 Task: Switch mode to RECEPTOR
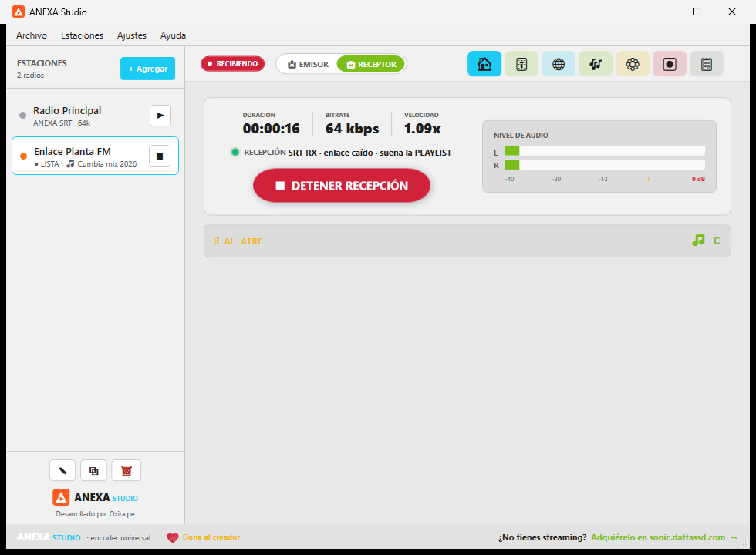[x=371, y=64]
